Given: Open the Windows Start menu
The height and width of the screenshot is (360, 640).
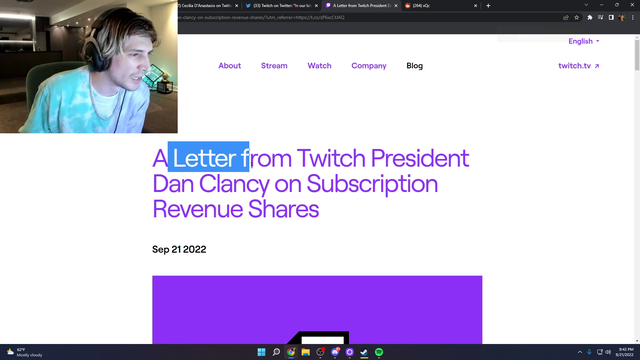Looking at the screenshot, I should point(262,352).
